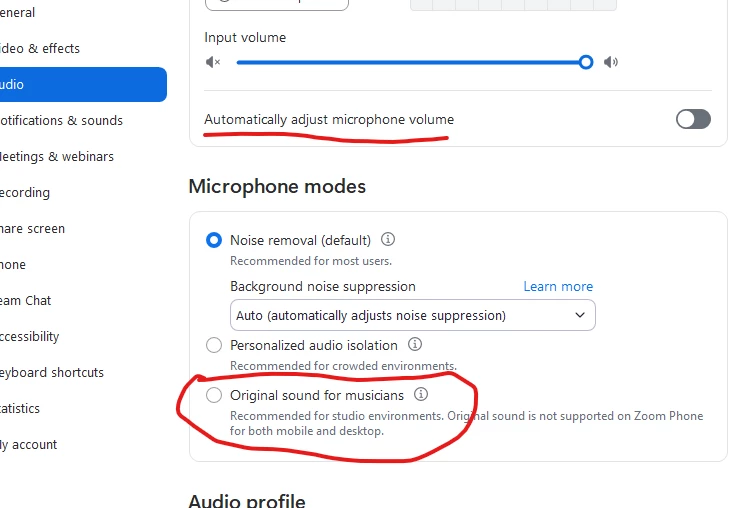The width and height of the screenshot is (741, 508).
Task: Open Recording settings section
Action: pos(25,193)
